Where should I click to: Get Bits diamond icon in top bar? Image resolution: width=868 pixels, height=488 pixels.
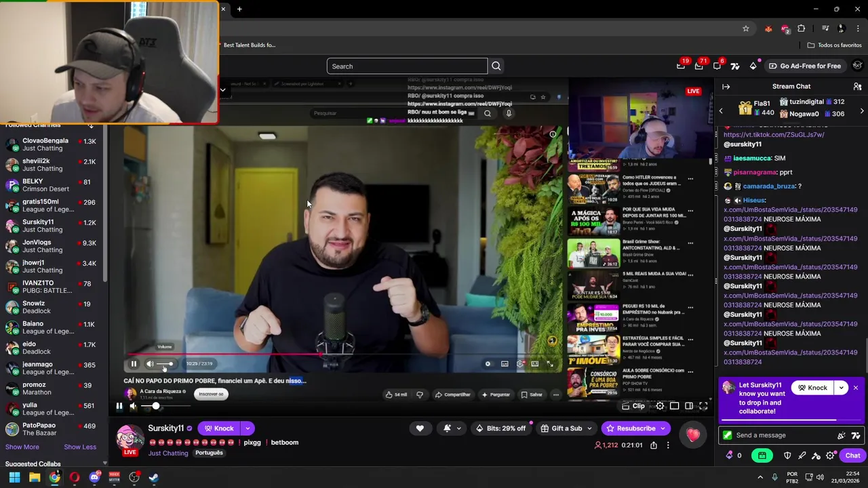tap(753, 66)
